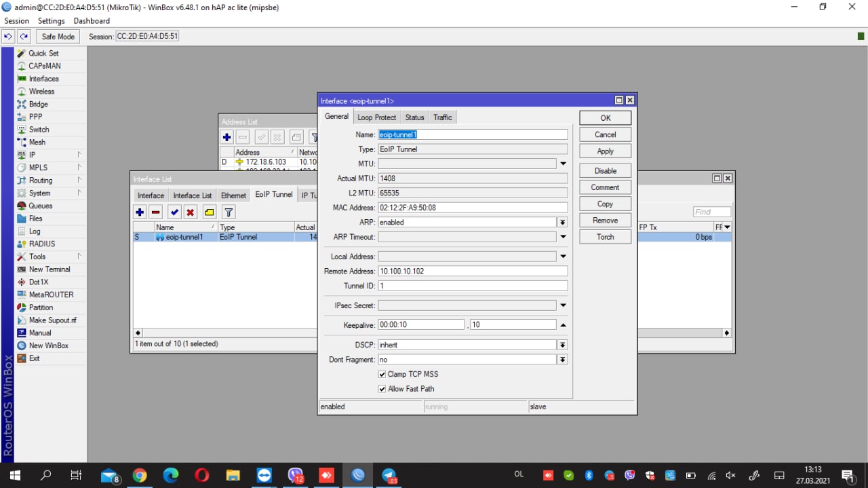Open Settings menu
This screenshot has width=868, height=488.
52,21
